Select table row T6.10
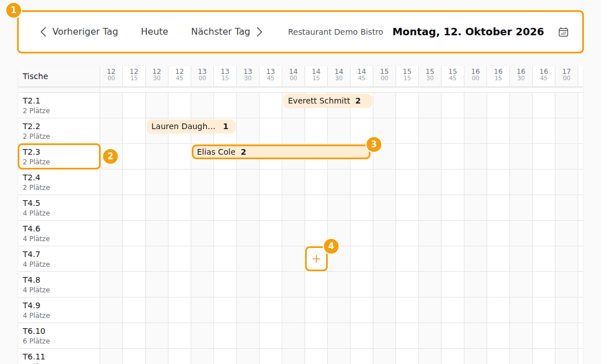The height and width of the screenshot is (364, 601). point(59,336)
